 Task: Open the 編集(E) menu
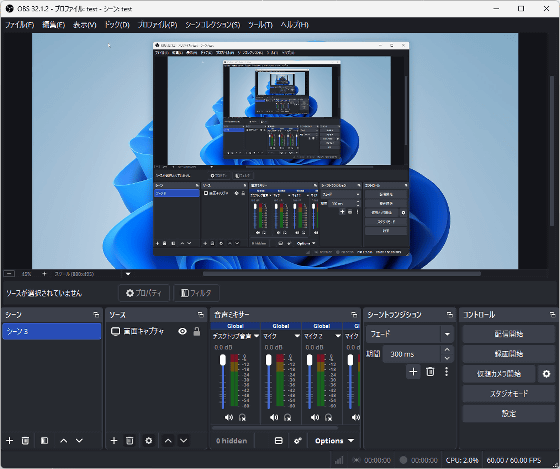click(54, 25)
